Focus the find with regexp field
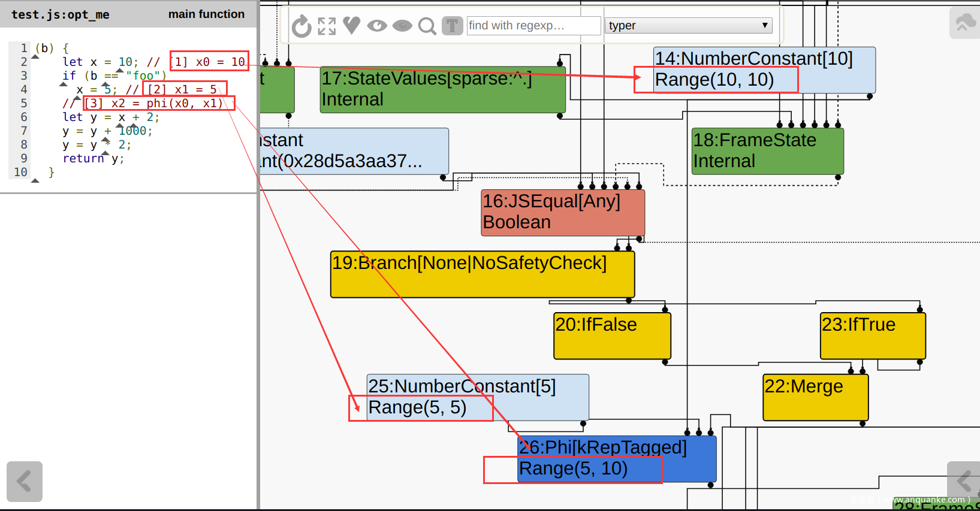Screen dimensions: 980x511 533,26
